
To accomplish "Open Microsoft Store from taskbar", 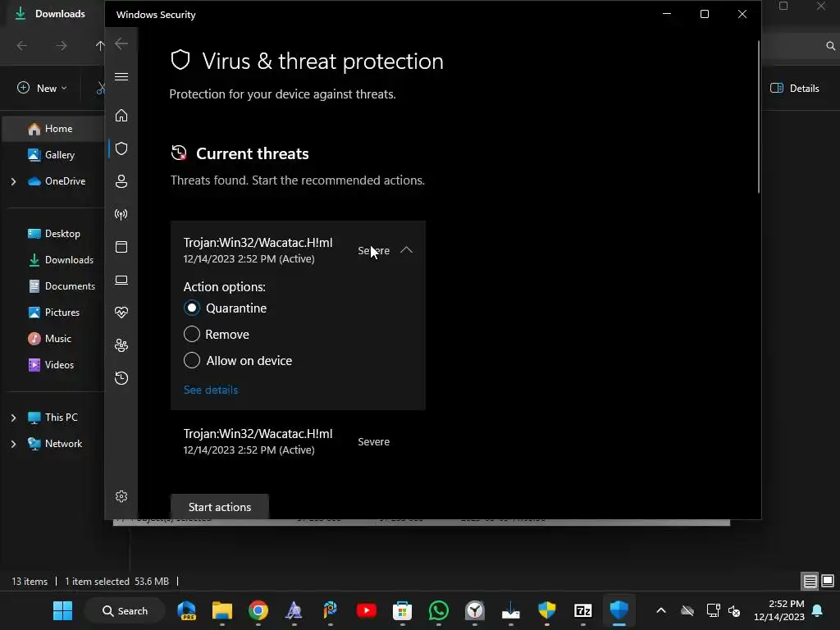I will [x=402, y=610].
